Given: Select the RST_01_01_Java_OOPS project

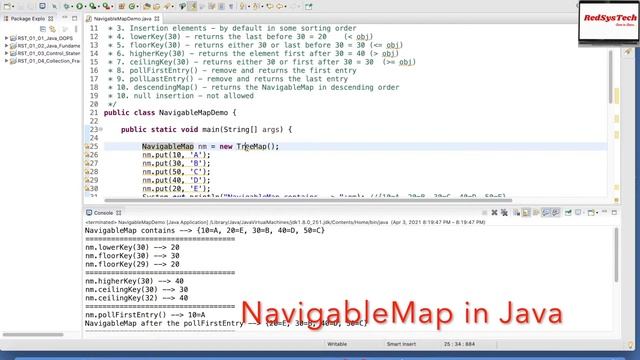Looking at the screenshot, I should 45,38.
